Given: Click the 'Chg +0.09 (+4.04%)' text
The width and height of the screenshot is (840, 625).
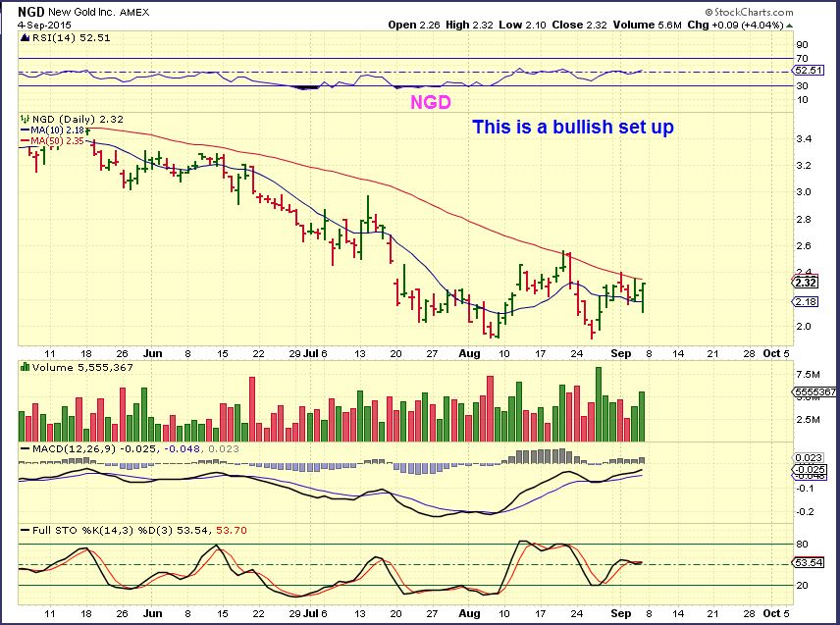Looking at the screenshot, I should [736, 25].
